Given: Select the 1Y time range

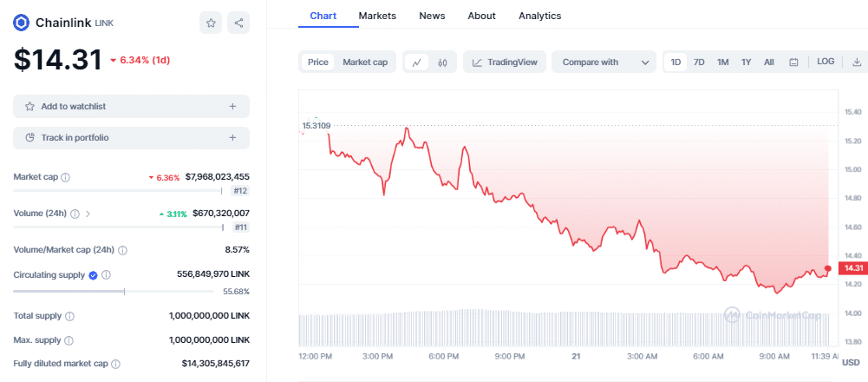Looking at the screenshot, I should tap(747, 63).
